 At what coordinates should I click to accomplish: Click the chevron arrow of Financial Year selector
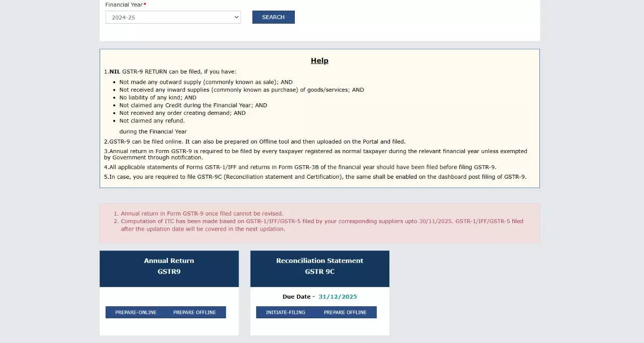236,17
